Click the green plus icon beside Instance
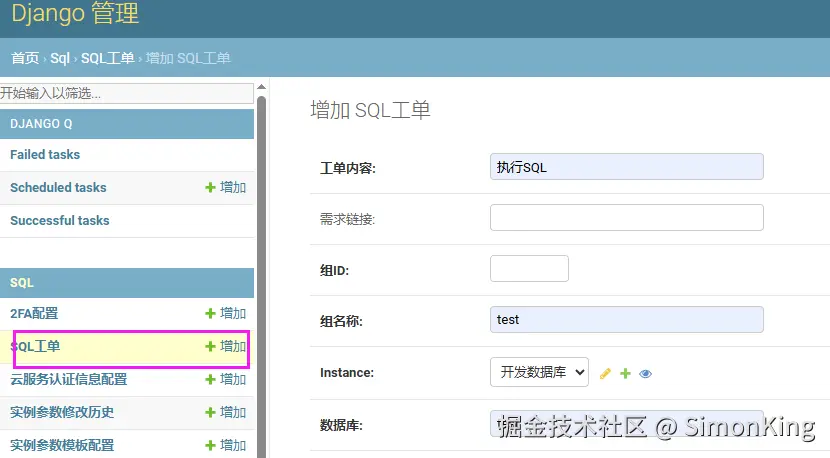Screen dimensions: 830x458 625,374
